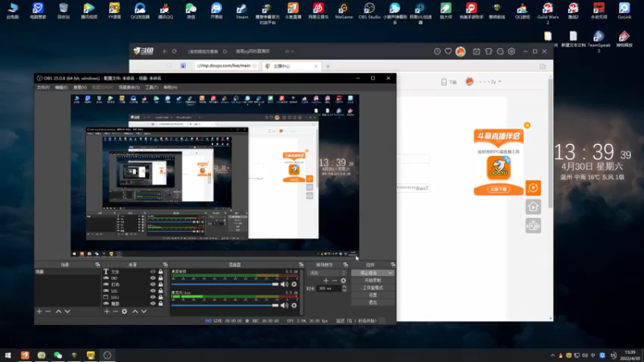Mute the Mic/Aux speaker icon
This screenshot has width=644, height=362.
(x=284, y=306)
